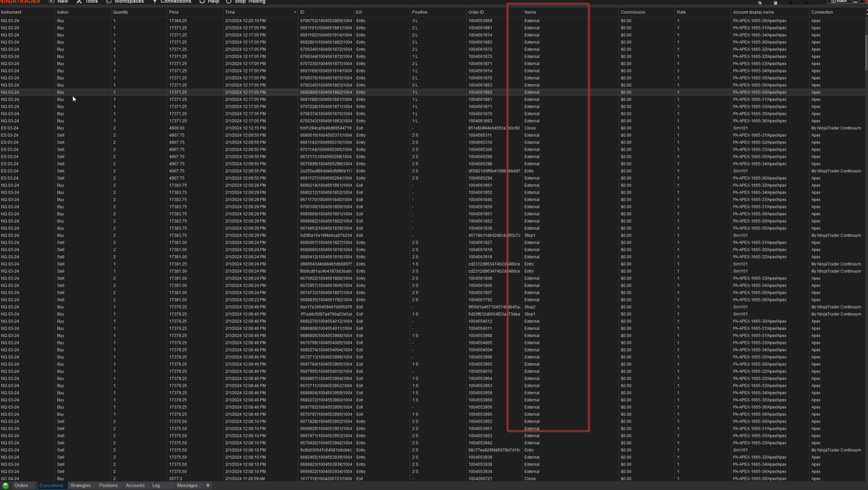Open the Accounts tab
This screenshot has width=868, height=490.
click(x=135, y=485)
